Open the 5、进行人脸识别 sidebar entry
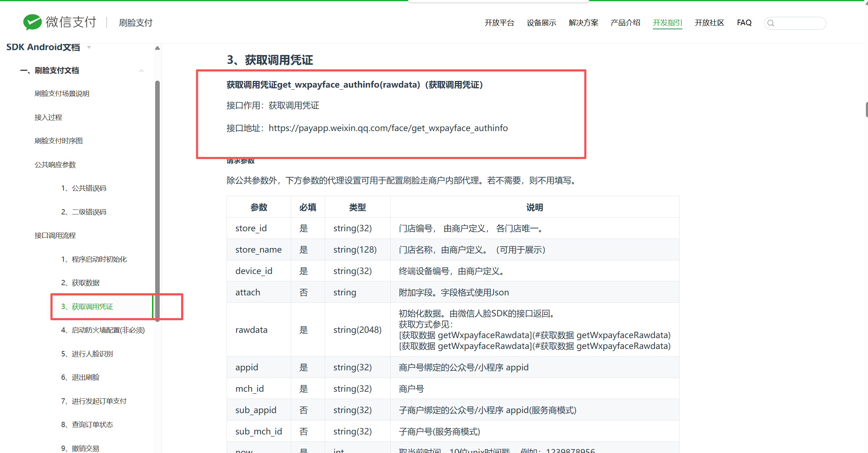868x453 pixels. (x=87, y=354)
